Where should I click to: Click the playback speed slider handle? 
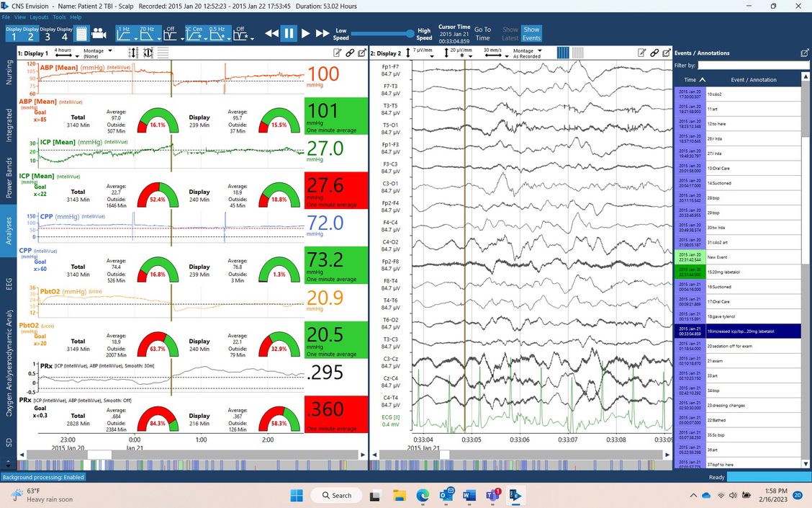(410, 33)
